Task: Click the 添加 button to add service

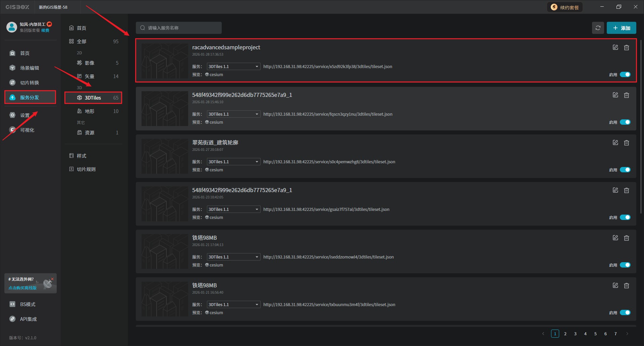Action: tap(621, 28)
